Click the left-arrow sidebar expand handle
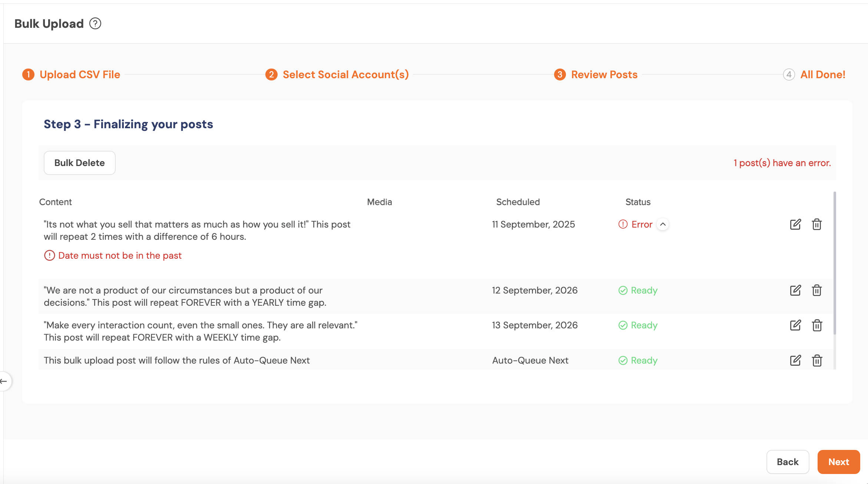 click(x=4, y=381)
